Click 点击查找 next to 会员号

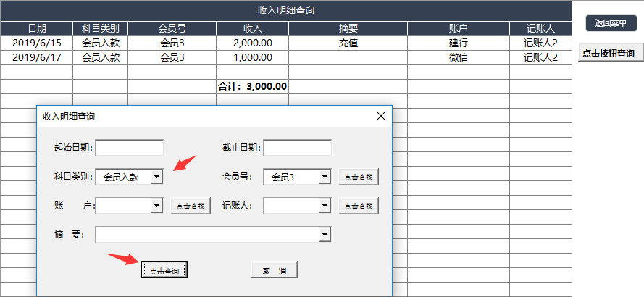point(359,177)
